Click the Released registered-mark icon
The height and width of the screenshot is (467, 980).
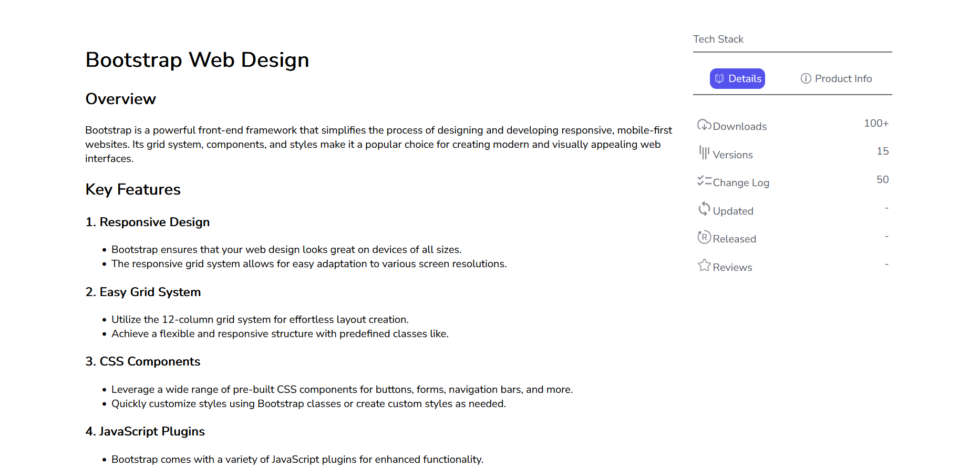click(x=704, y=238)
